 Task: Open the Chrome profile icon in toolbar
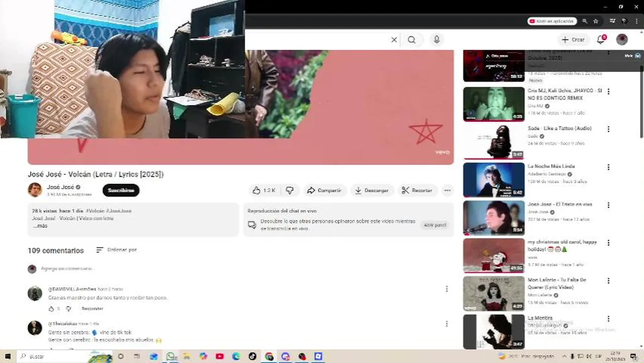click(624, 21)
